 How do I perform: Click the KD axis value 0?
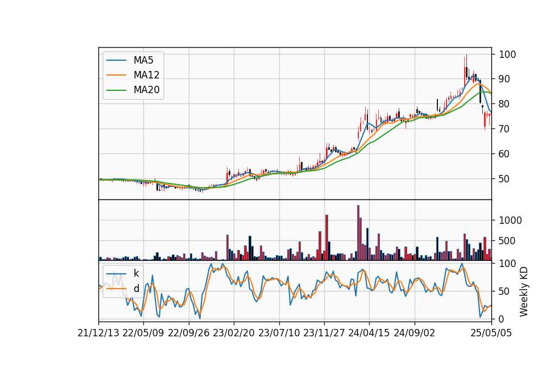click(502, 319)
